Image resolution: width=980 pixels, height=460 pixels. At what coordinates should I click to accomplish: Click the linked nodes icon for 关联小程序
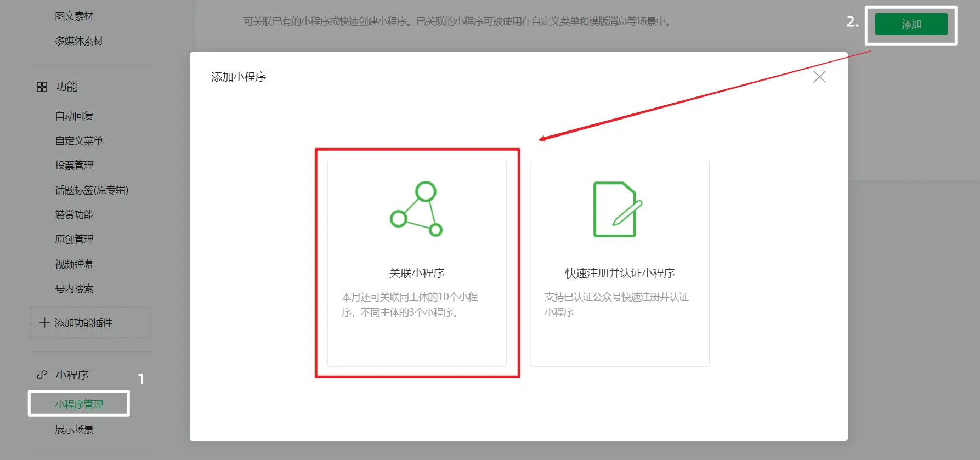(416, 209)
